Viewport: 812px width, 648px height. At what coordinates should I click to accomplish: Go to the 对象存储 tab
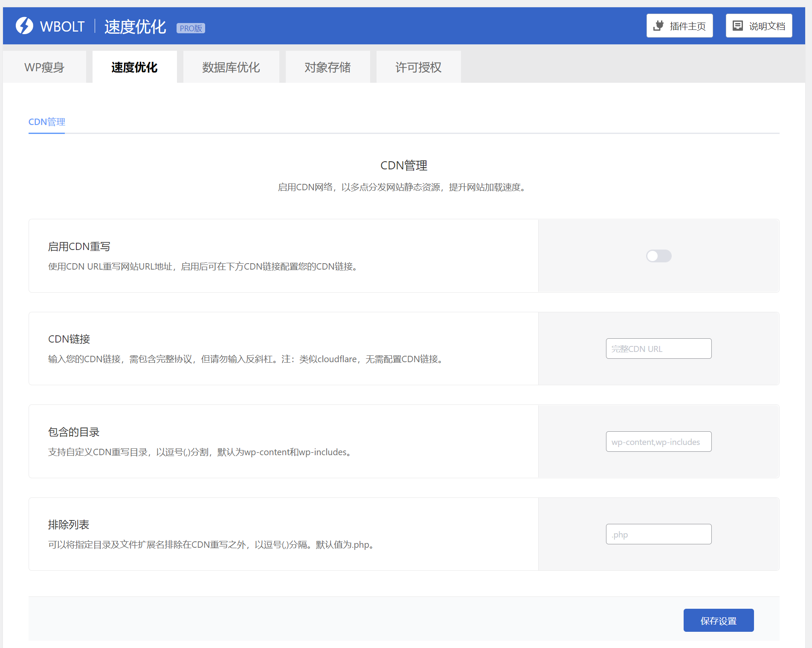(x=328, y=67)
